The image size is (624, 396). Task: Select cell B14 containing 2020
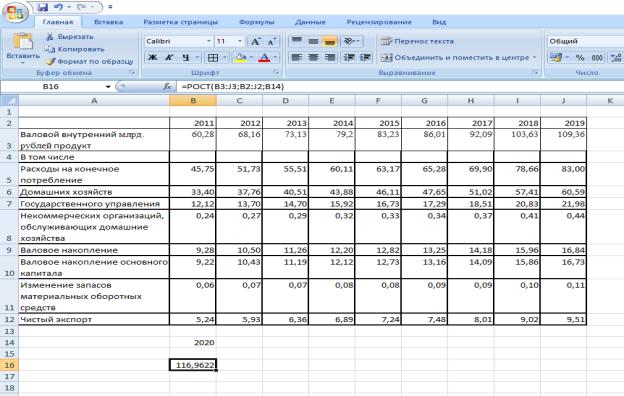point(193,342)
